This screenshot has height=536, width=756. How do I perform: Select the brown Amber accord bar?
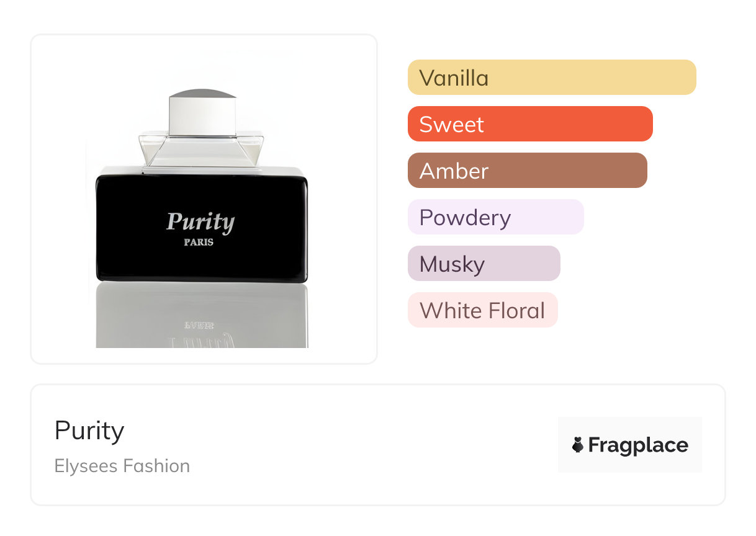[x=527, y=171]
